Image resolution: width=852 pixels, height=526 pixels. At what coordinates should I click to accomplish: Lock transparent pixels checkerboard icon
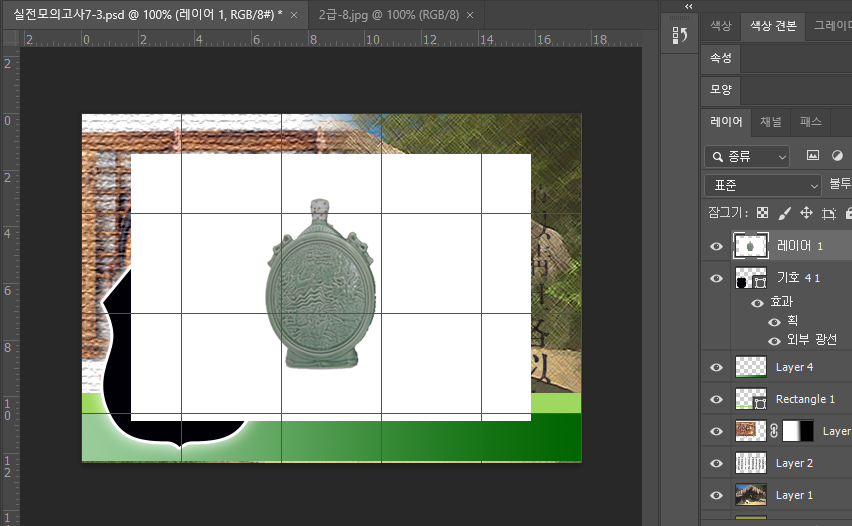pyautogui.click(x=762, y=213)
